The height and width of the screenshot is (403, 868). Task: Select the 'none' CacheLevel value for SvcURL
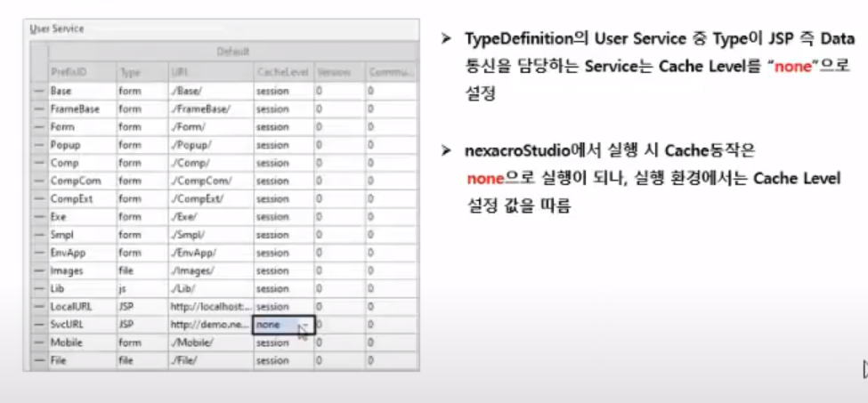click(x=276, y=326)
